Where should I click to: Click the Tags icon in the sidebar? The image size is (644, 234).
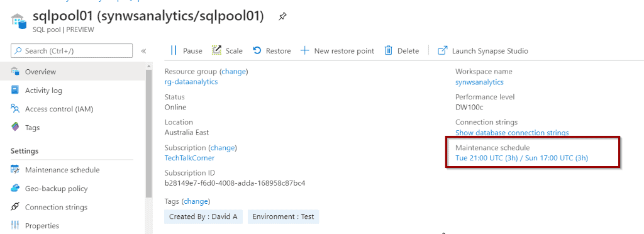tap(15, 127)
